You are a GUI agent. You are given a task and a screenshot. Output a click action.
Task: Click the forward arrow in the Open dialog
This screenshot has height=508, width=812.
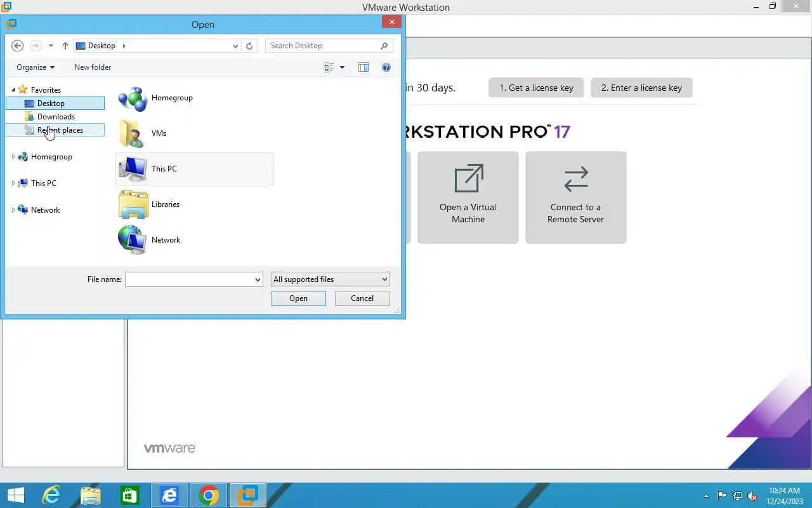coord(36,46)
